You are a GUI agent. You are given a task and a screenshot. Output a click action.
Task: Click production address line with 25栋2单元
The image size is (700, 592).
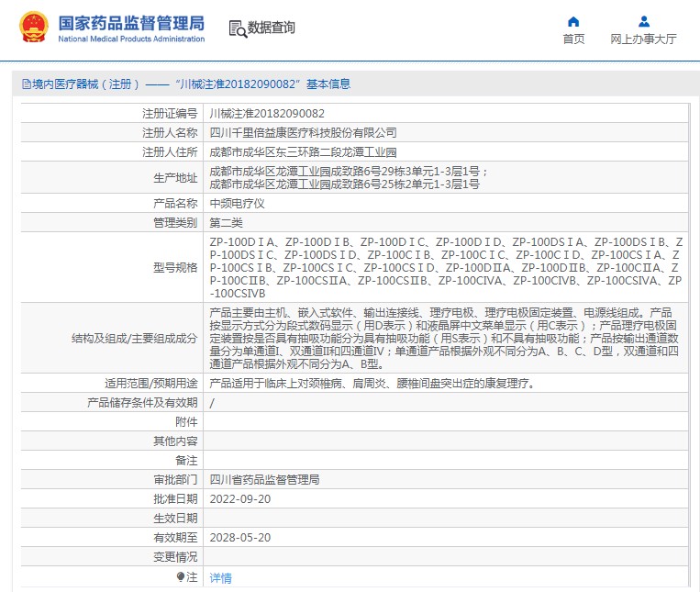pyautogui.click(x=345, y=184)
